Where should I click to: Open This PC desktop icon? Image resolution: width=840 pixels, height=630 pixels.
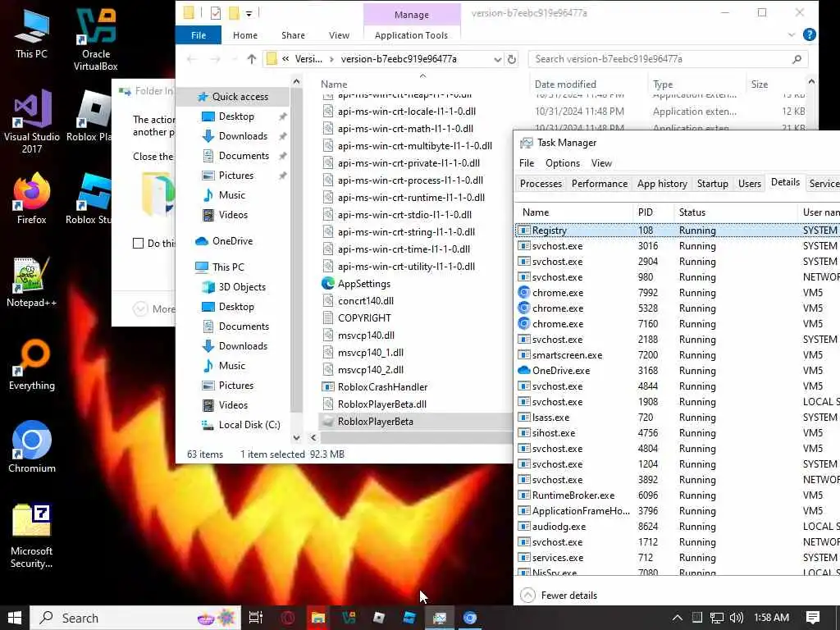point(31,34)
